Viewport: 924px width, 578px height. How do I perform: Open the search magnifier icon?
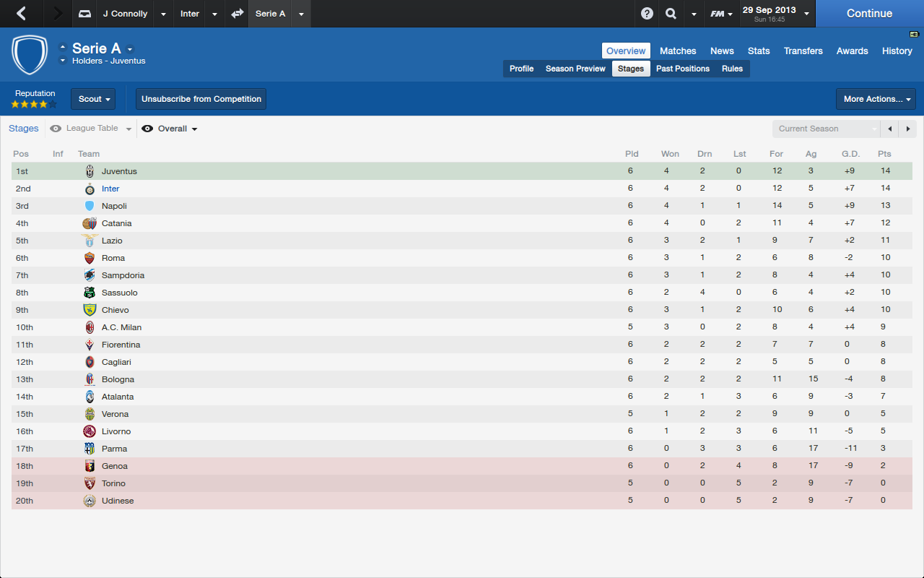(671, 14)
